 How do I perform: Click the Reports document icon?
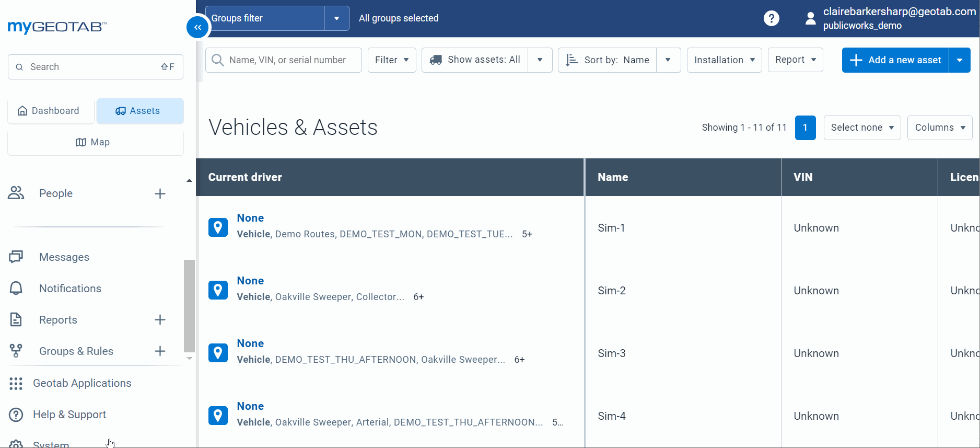(16, 319)
